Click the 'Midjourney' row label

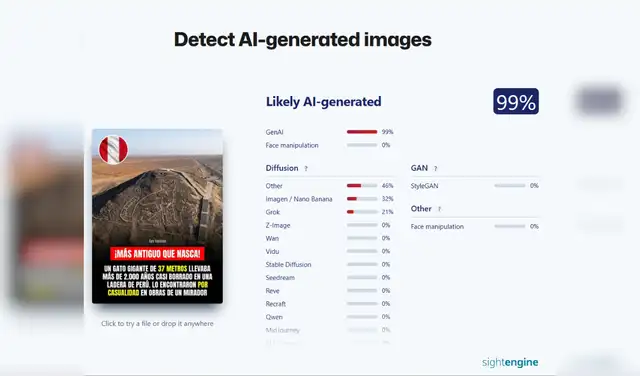coord(282,330)
